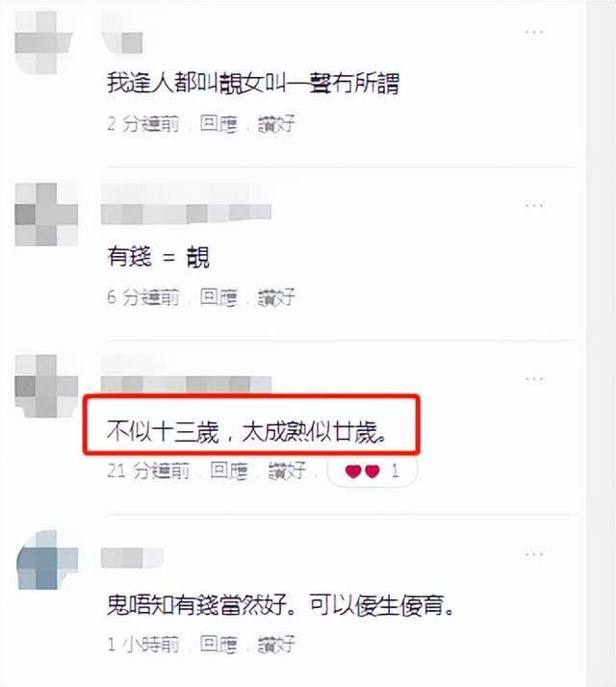Open avatar of 有錢 = 靚 commenter
This screenshot has height=687, width=616.
tap(46, 215)
